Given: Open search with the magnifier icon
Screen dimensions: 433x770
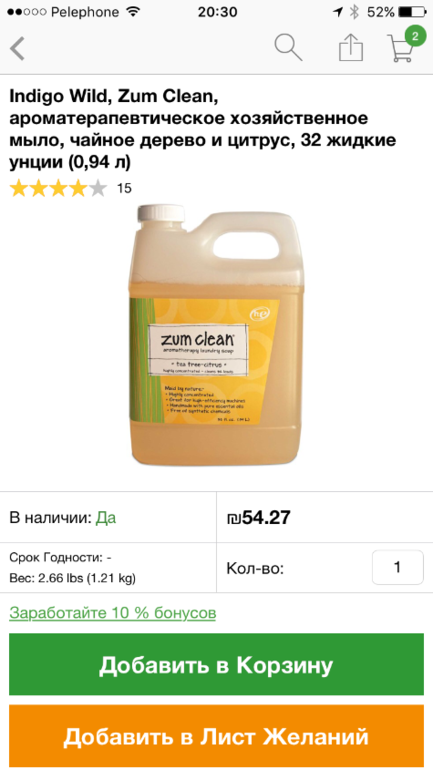Looking at the screenshot, I should tap(288, 48).
